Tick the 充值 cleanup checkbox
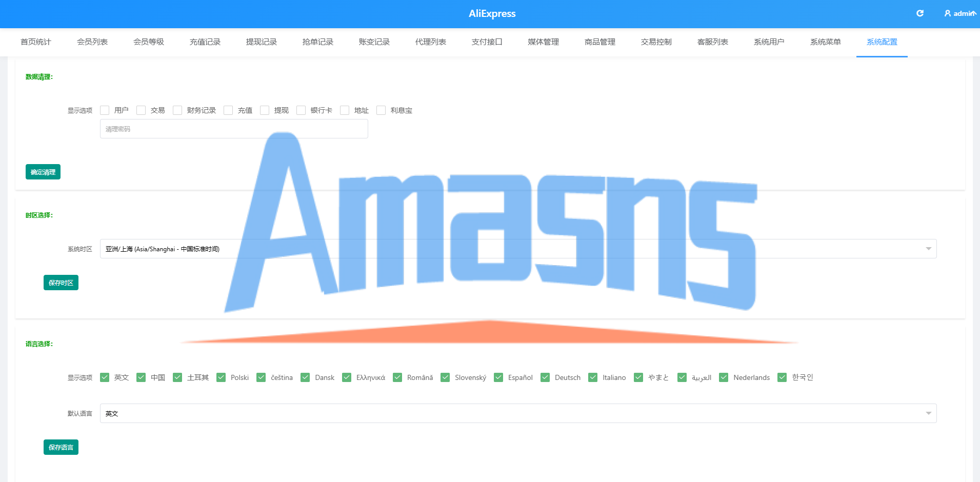Viewport: 980px width, 482px height. [x=228, y=110]
